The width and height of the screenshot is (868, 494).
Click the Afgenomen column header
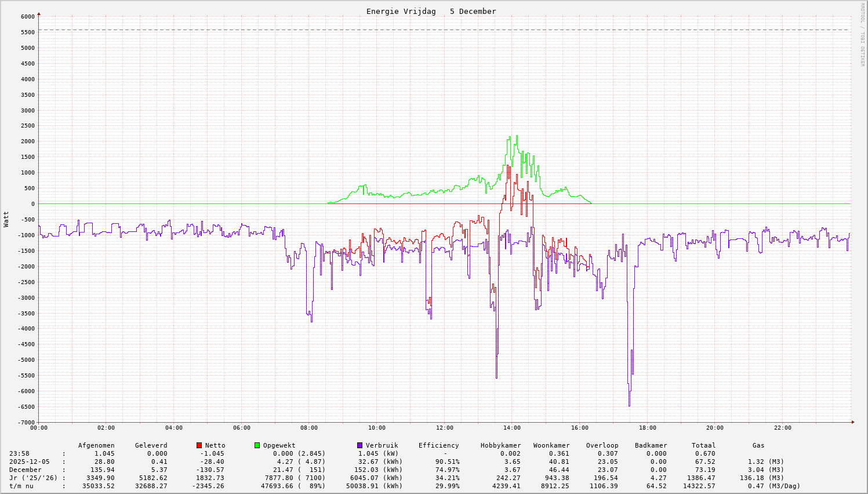click(96, 445)
